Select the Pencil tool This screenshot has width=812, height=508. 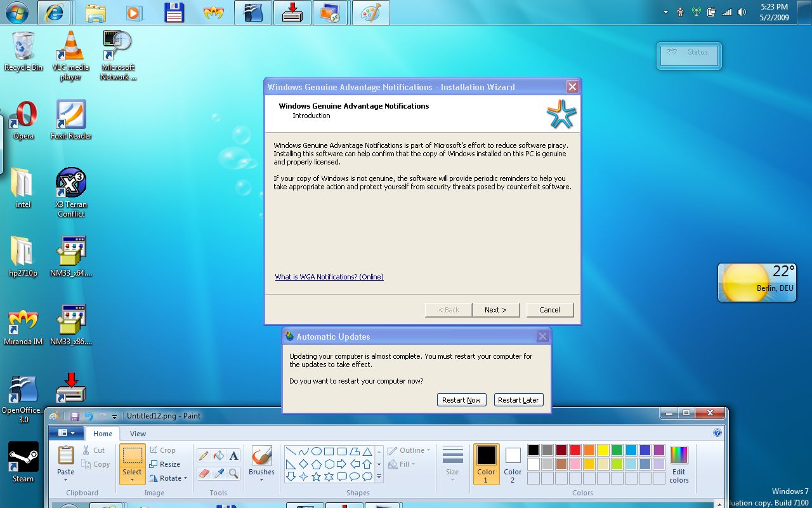[204, 455]
